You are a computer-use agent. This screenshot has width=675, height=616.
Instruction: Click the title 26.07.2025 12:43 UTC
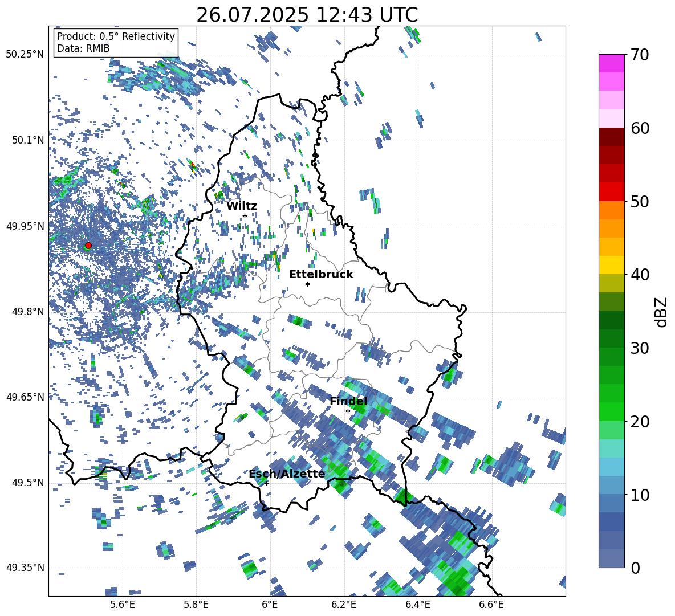pyautogui.click(x=307, y=15)
